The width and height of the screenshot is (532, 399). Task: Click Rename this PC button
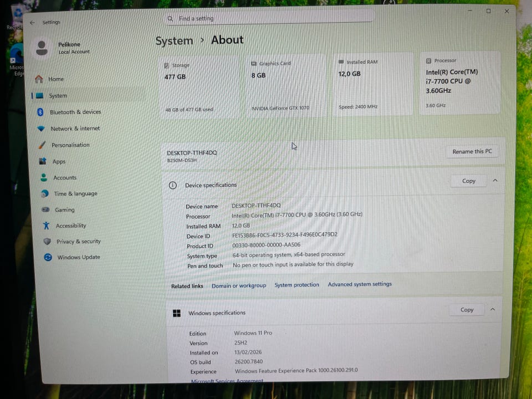click(472, 151)
